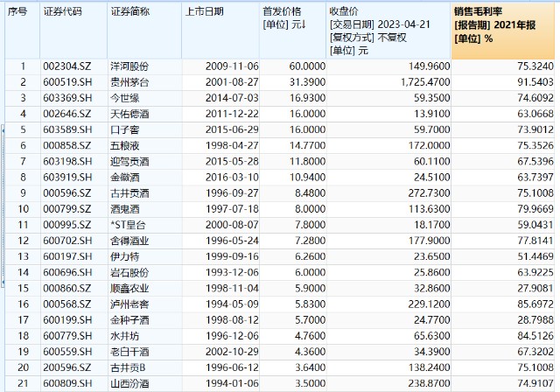Viewport: 560px width, 392px height.
Task: Click the listing date 2015-05-28
Action: pos(232,161)
